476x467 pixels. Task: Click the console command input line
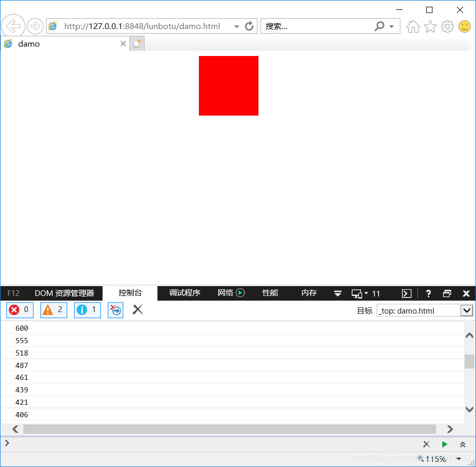click(212, 444)
